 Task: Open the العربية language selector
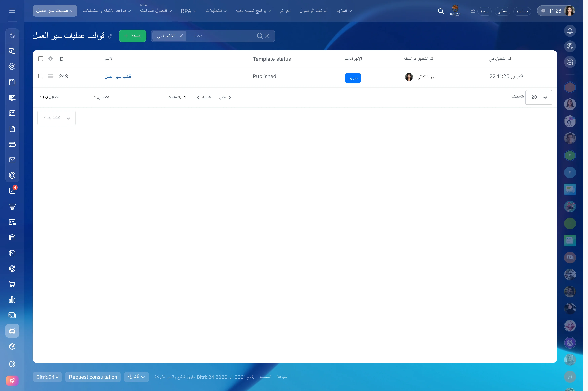click(x=136, y=377)
